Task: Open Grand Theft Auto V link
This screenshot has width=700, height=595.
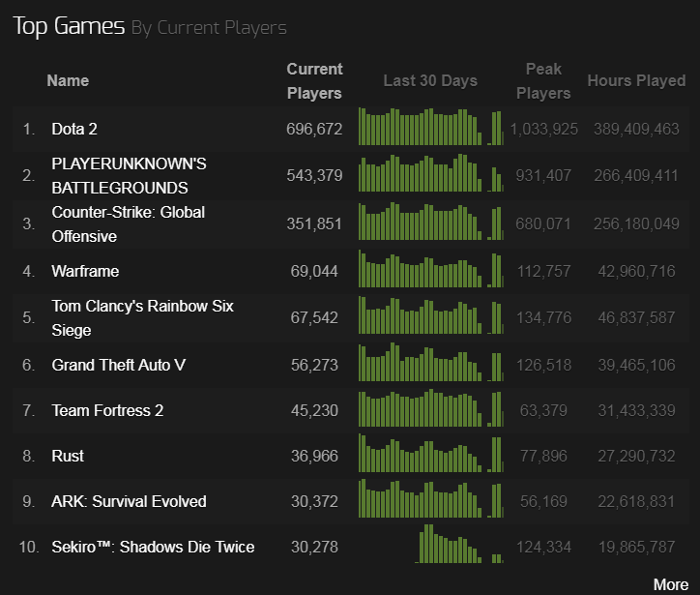Action: [118, 365]
